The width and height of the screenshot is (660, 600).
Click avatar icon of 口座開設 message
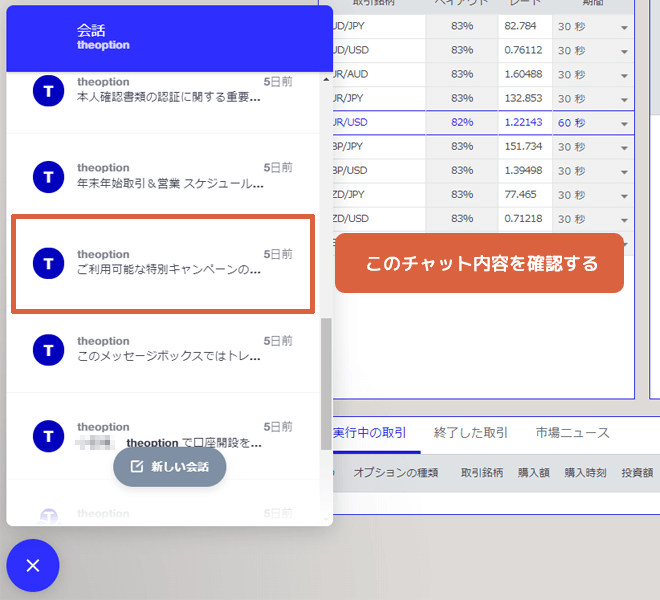pyautogui.click(x=48, y=436)
